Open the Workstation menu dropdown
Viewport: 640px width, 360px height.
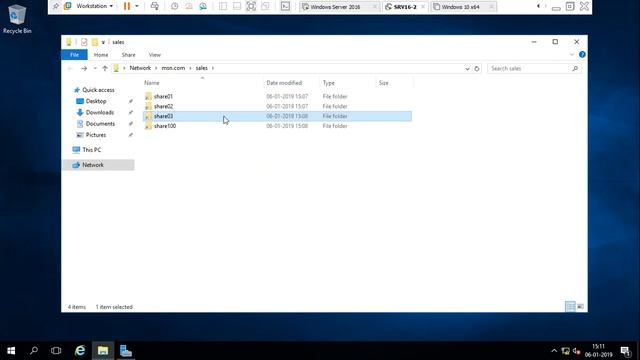(95, 6)
